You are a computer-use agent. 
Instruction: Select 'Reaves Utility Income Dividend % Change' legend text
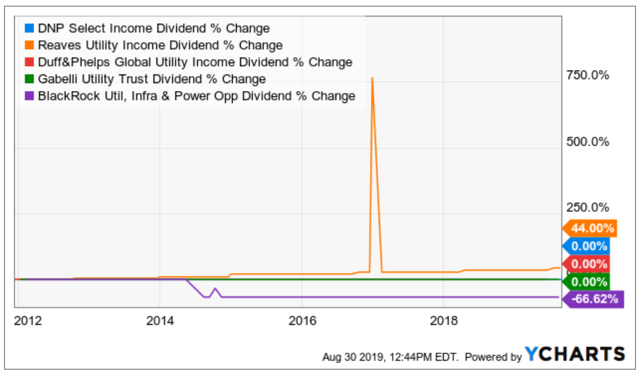coord(160,45)
